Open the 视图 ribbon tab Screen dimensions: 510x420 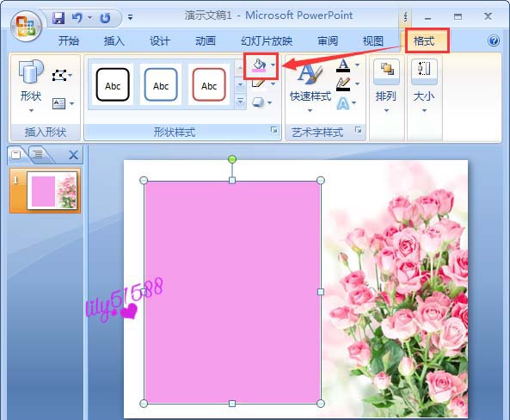[372, 41]
